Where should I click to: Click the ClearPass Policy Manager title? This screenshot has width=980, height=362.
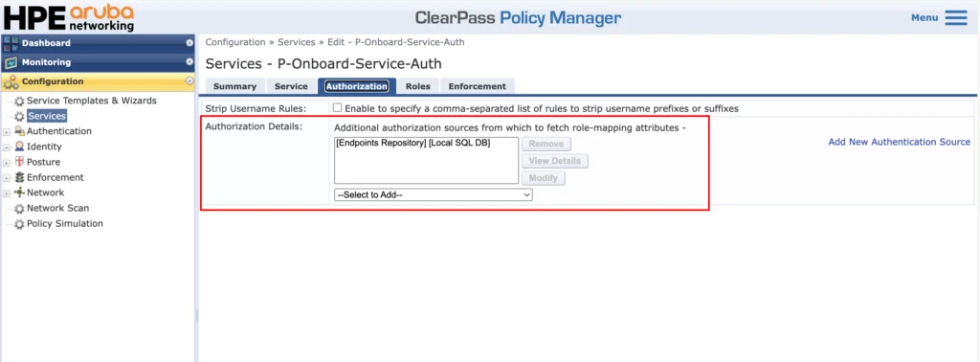pyautogui.click(x=518, y=17)
